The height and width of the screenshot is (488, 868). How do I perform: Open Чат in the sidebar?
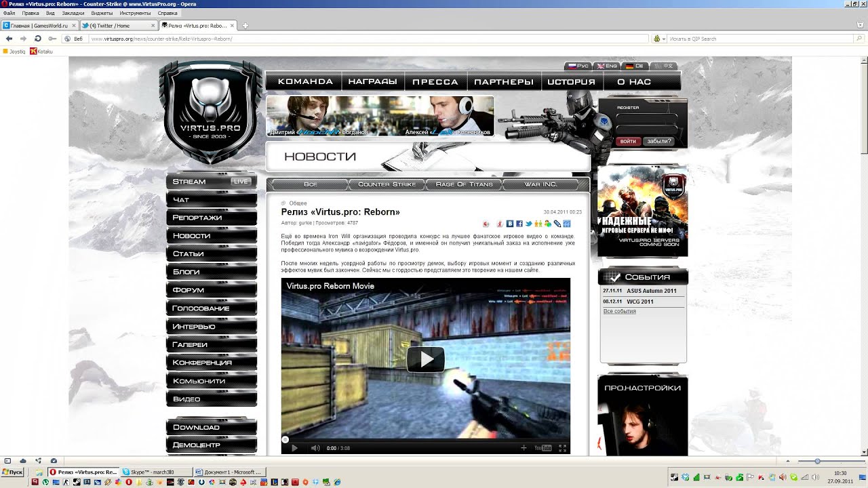click(212, 200)
